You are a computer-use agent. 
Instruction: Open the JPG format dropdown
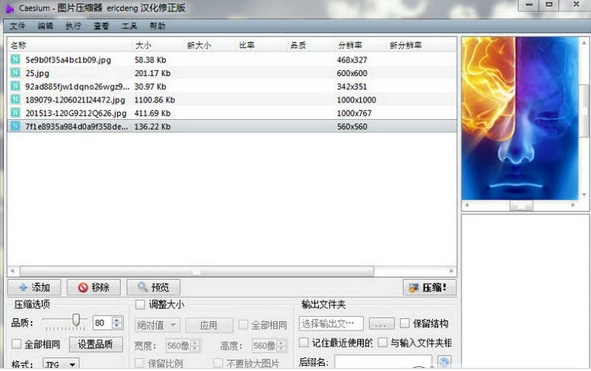tap(61, 364)
